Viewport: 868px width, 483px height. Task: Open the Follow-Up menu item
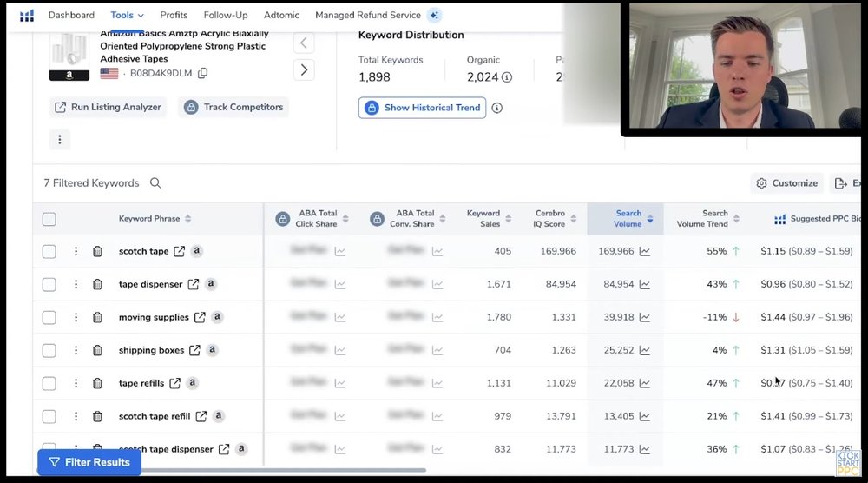(x=226, y=16)
